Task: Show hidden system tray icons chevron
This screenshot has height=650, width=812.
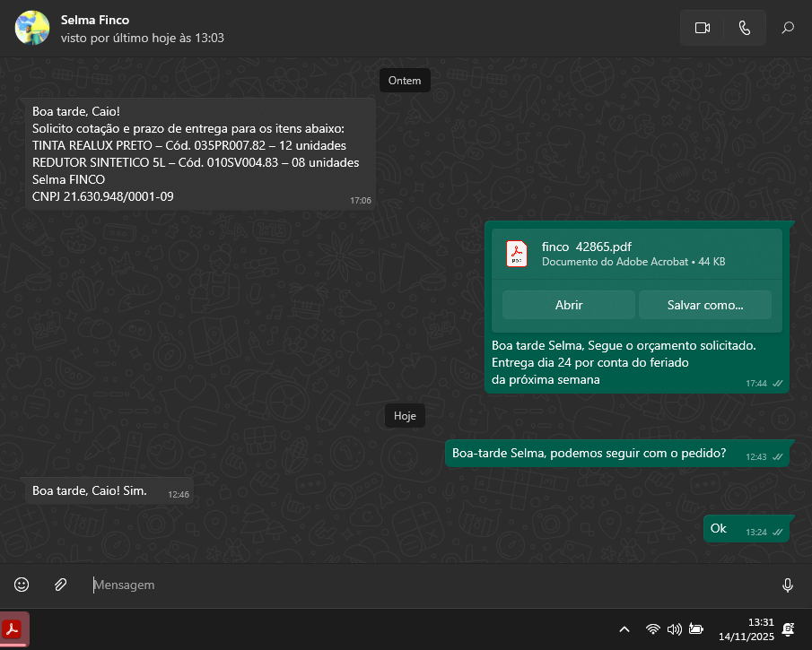Action: tap(624, 629)
